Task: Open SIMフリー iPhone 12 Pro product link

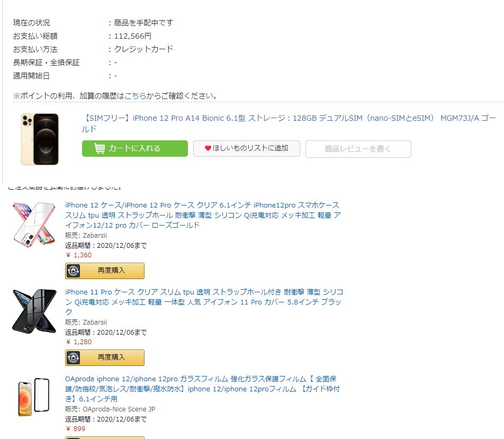Action: (289, 123)
